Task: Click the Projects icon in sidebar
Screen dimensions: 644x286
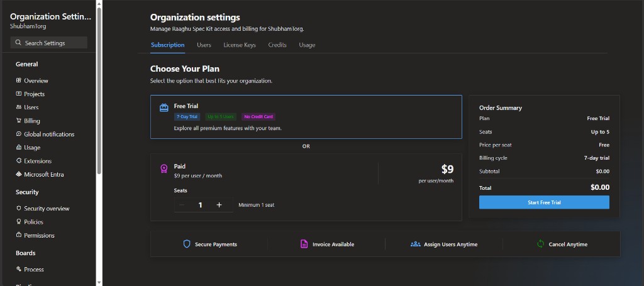Action: click(x=18, y=94)
